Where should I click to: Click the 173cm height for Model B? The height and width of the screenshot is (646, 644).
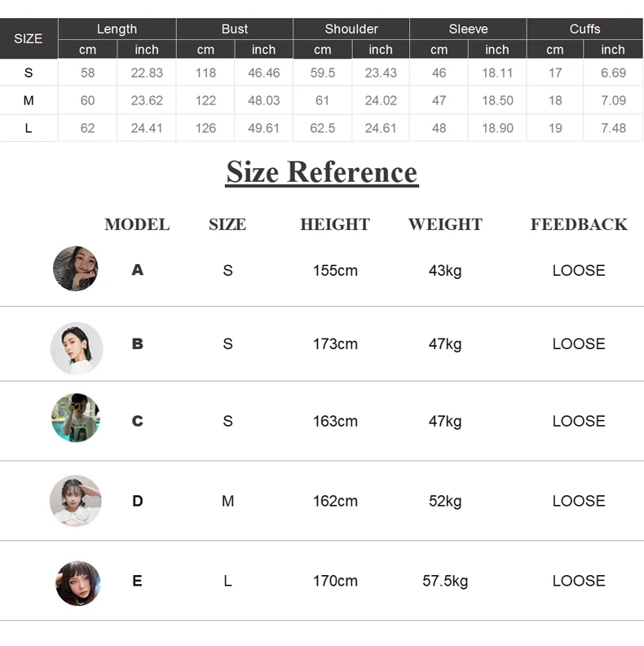335,343
